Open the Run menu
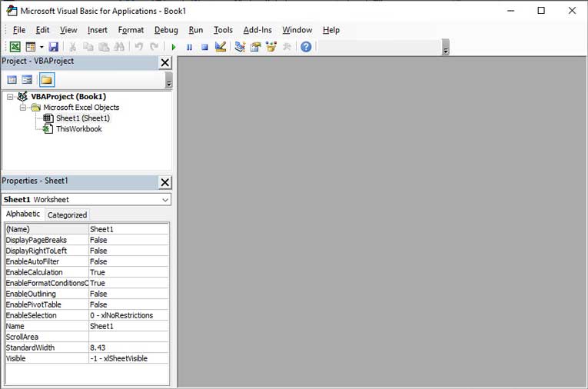This screenshot has height=389, width=588. coord(196,30)
